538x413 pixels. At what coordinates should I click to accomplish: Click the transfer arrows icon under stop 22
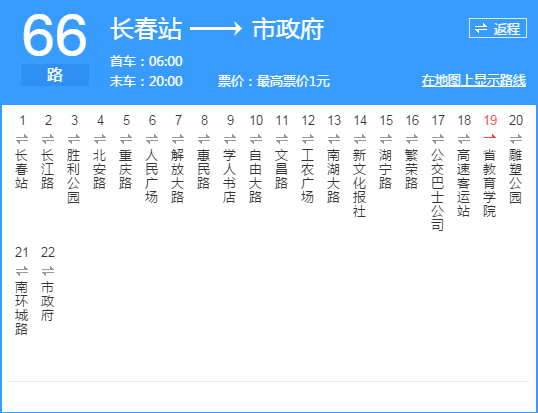[48, 271]
